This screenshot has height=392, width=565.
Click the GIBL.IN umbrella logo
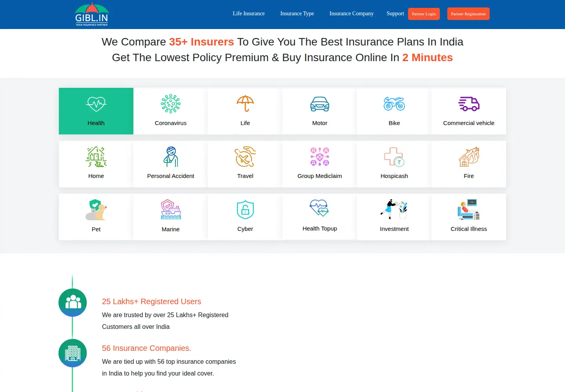pyautogui.click(x=92, y=15)
